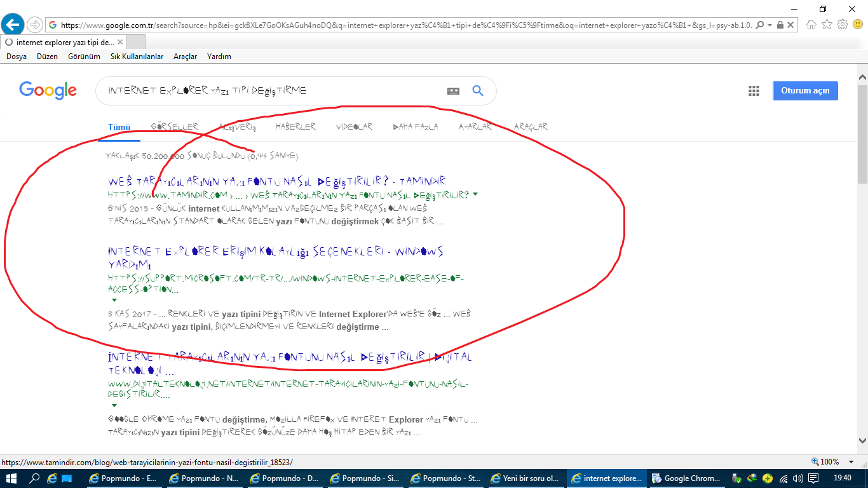Select the Tümü results tab
The image size is (868, 488).
pyautogui.click(x=119, y=127)
